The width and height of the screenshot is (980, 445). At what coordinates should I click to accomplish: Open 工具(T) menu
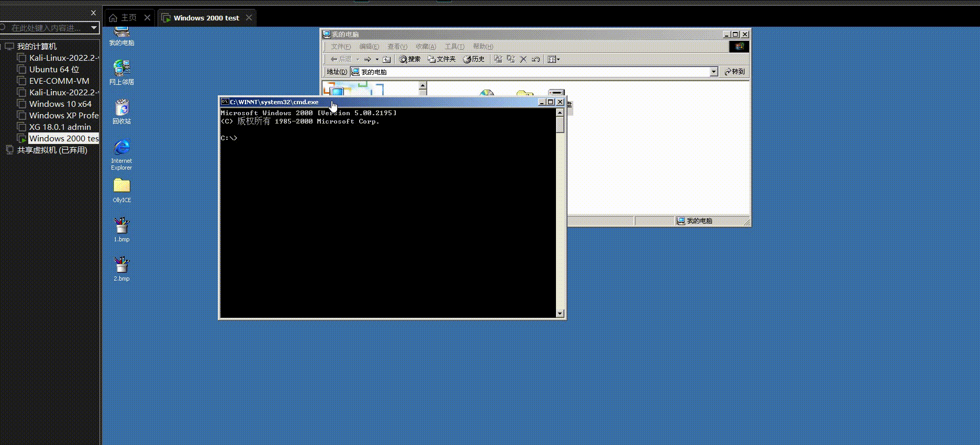[x=454, y=47]
